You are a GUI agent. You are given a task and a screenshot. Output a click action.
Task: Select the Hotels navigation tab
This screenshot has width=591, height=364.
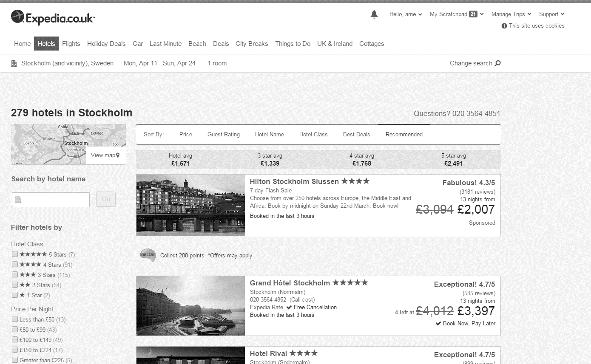[46, 44]
